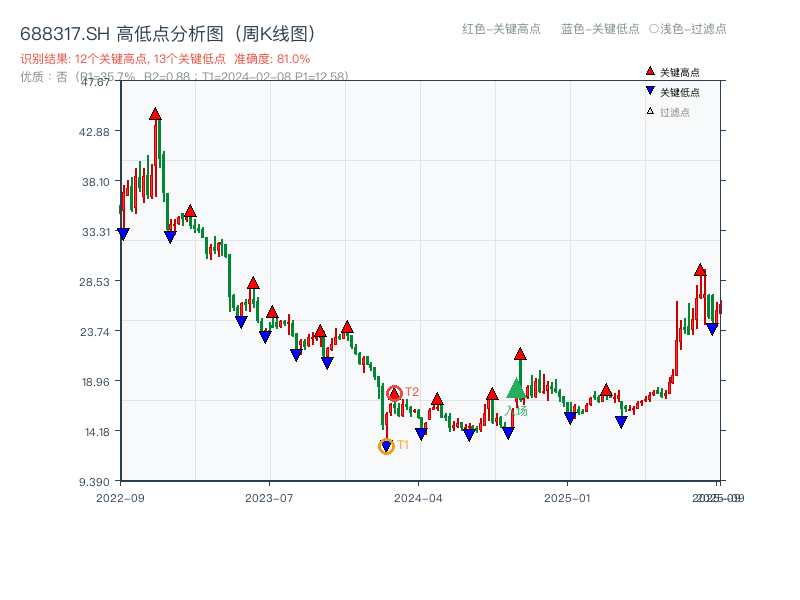Image resolution: width=800 pixels, height=600 pixels.
Task: Click the first blue low triangle near 2022-09
Action: click(x=122, y=231)
